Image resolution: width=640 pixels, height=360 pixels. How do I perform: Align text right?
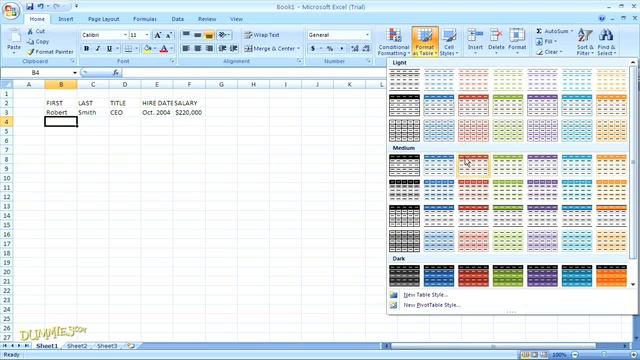tap(209, 49)
